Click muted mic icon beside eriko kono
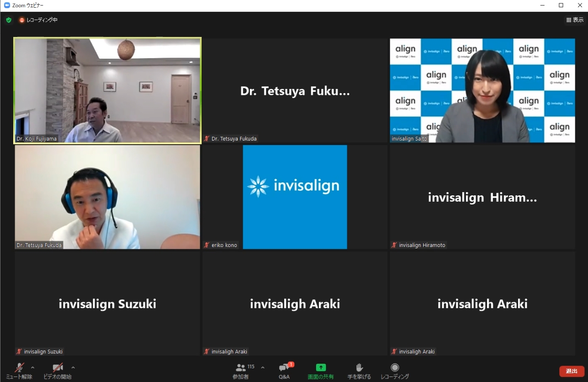Viewport: 588px width, 382px height. [207, 245]
